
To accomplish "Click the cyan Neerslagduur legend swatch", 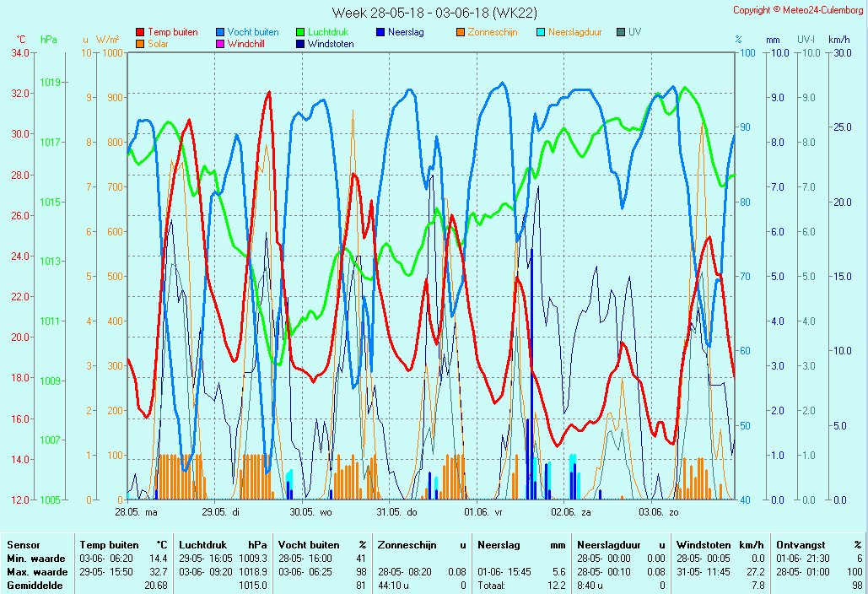I will 541,32.
